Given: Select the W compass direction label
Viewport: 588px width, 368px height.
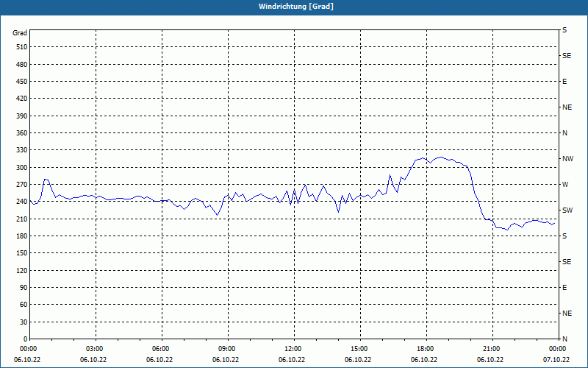Looking at the screenshot, I should [x=565, y=185].
